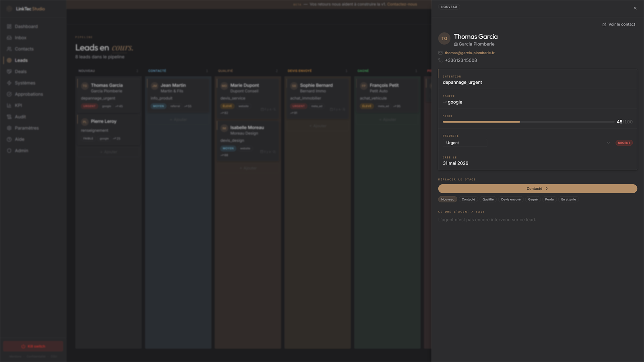644x362 pixels.
Task: Select the En attente stage chip
Action: [568, 200]
